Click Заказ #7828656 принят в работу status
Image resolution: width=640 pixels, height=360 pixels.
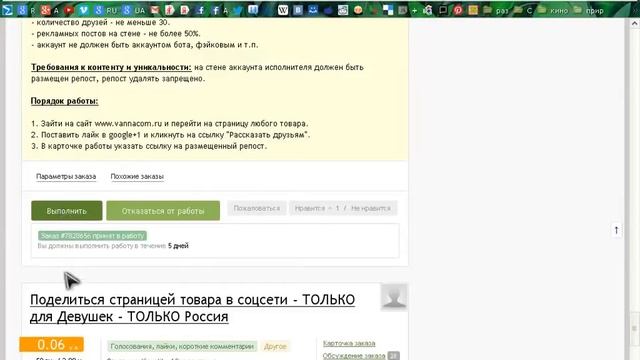(x=92, y=236)
